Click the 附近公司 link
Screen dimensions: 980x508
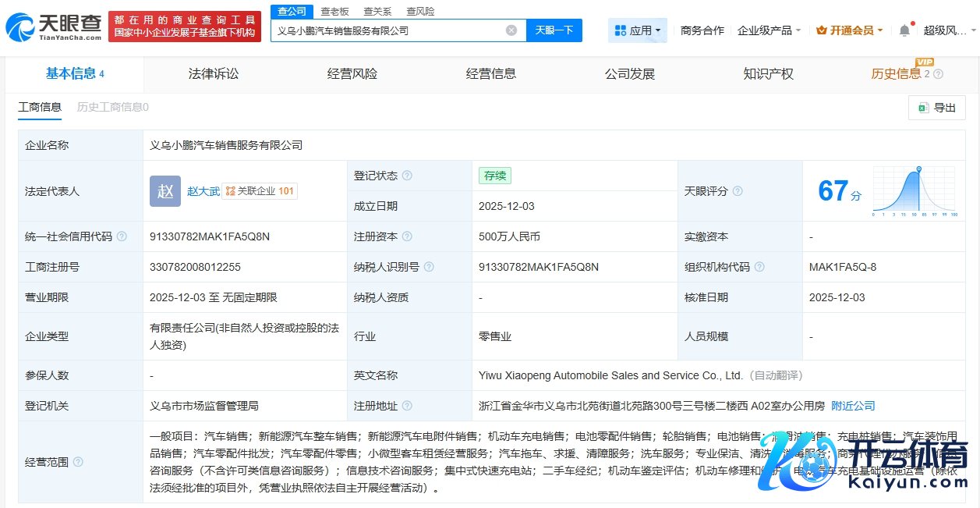coord(853,406)
